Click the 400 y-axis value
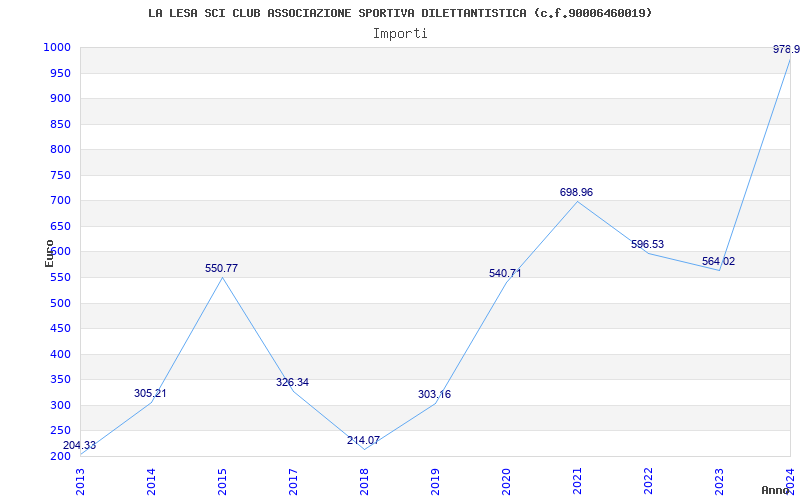 (60, 355)
